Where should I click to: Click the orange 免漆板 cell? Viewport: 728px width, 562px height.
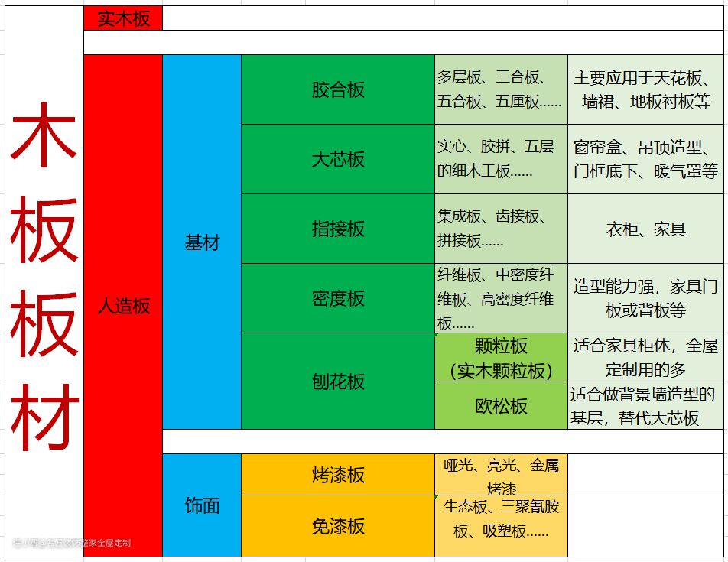point(338,526)
